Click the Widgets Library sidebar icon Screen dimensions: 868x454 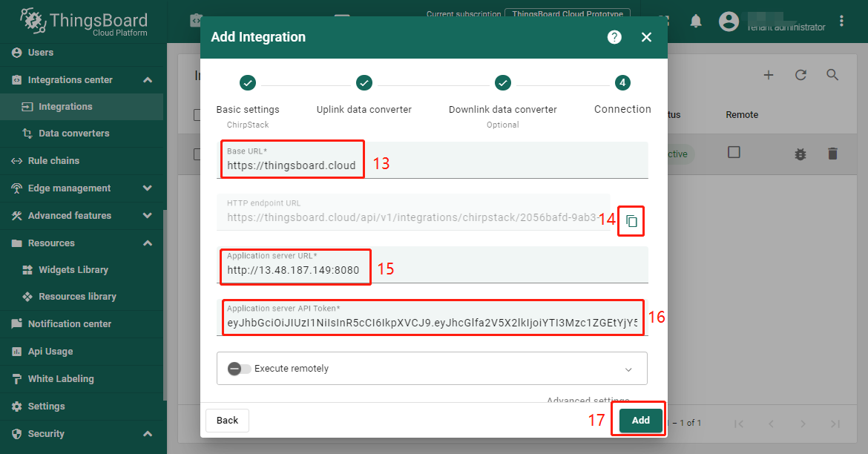[27, 269]
